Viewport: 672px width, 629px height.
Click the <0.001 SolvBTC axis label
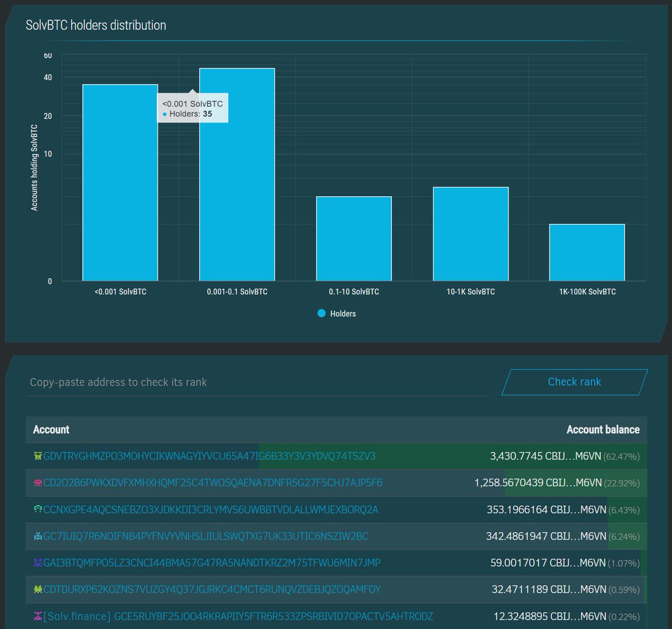tap(120, 292)
